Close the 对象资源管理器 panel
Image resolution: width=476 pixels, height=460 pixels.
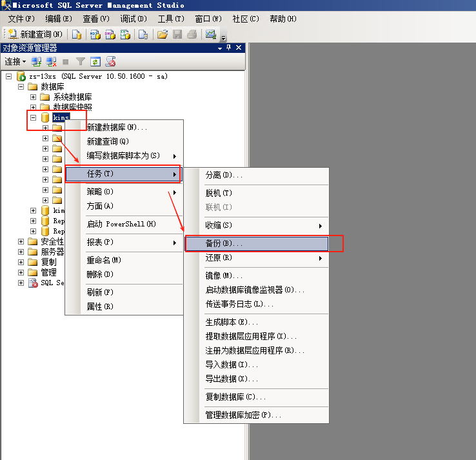pos(239,48)
